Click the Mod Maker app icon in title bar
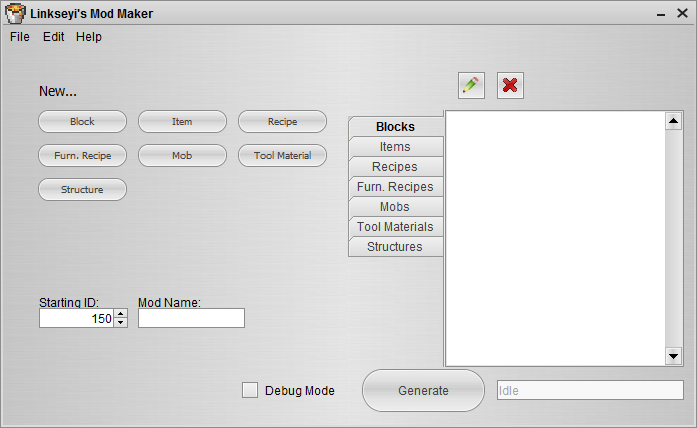The height and width of the screenshot is (428, 697). 15,13
